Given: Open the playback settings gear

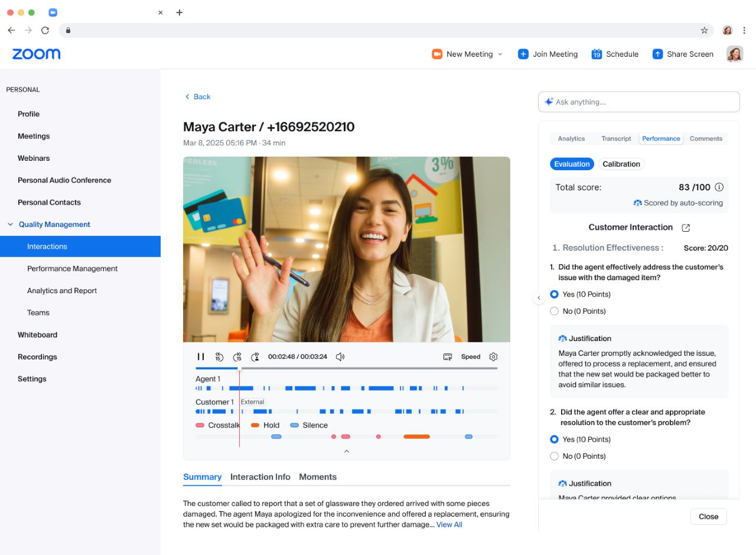Looking at the screenshot, I should coord(493,356).
